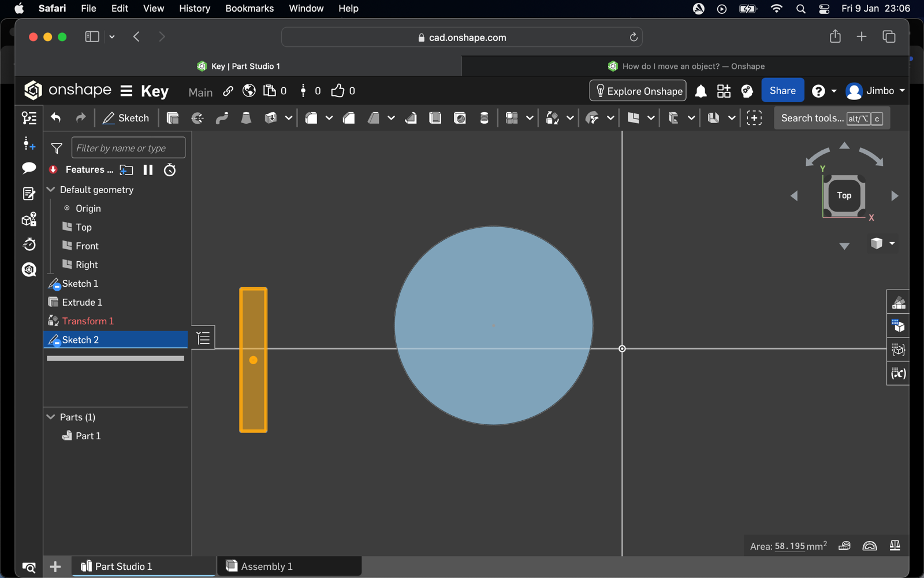Select the Loft tool
Viewport: 924px width, 578px height.
tap(246, 118)
